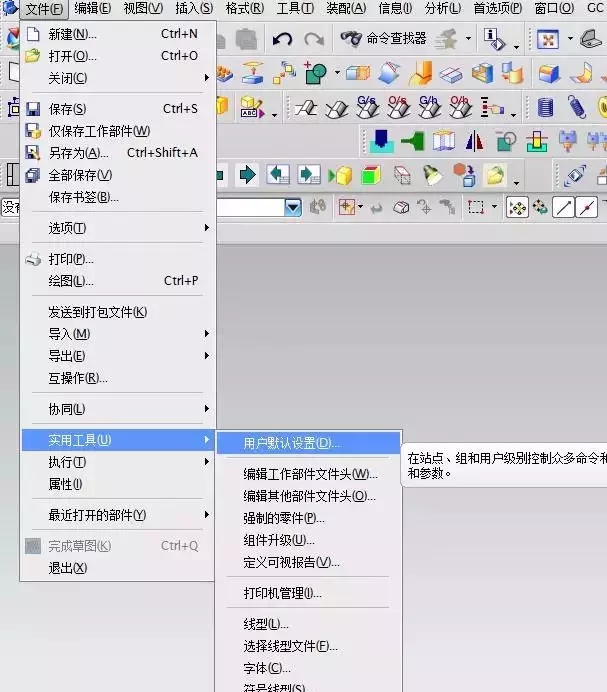Open the selection filter combo box arrow
607x692 pixels.
293,208
